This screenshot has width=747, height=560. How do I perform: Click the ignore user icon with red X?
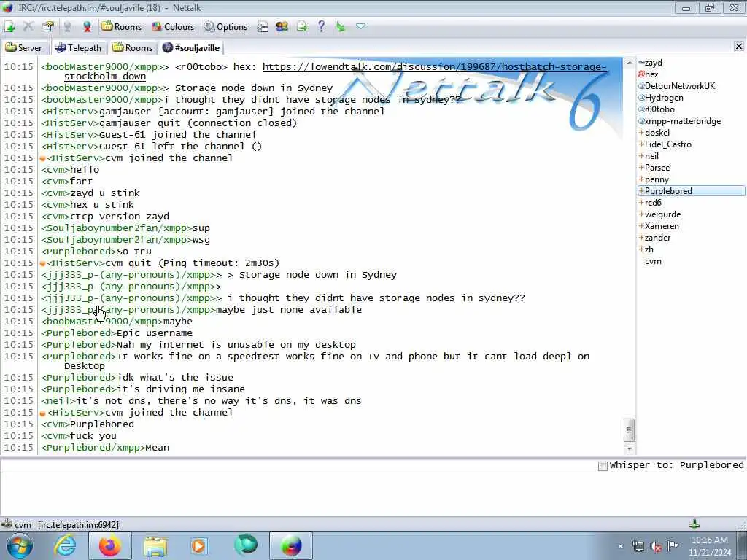click(x=87, y=27)
